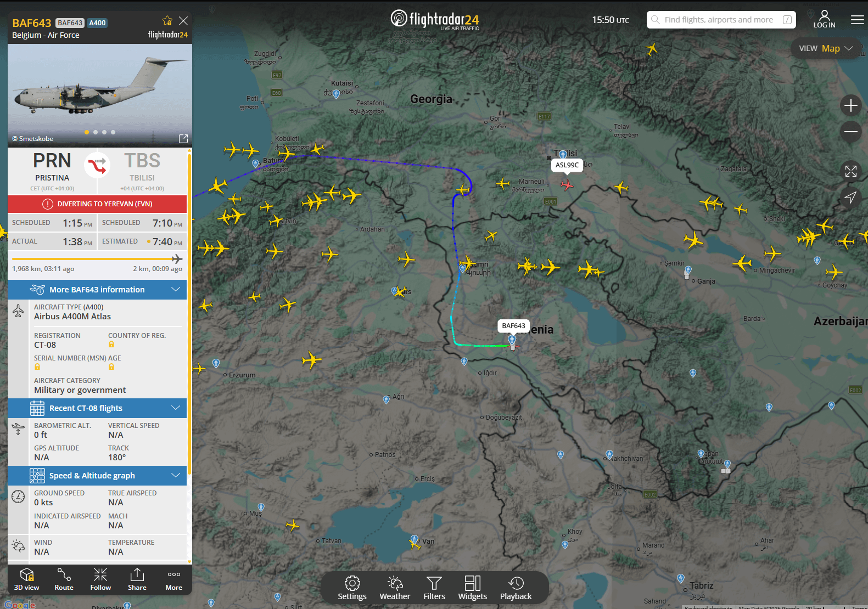Image resolution: width=868 pixels, height=609 pixels.
Task: Open map Filters
Action: pos(434,588)
